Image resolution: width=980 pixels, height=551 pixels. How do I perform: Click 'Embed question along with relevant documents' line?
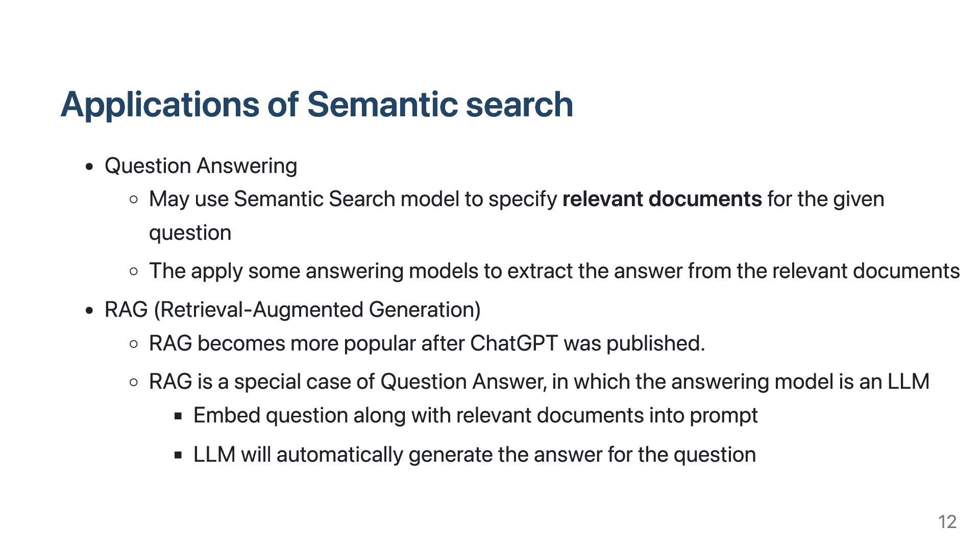click(x=475, y=415)
